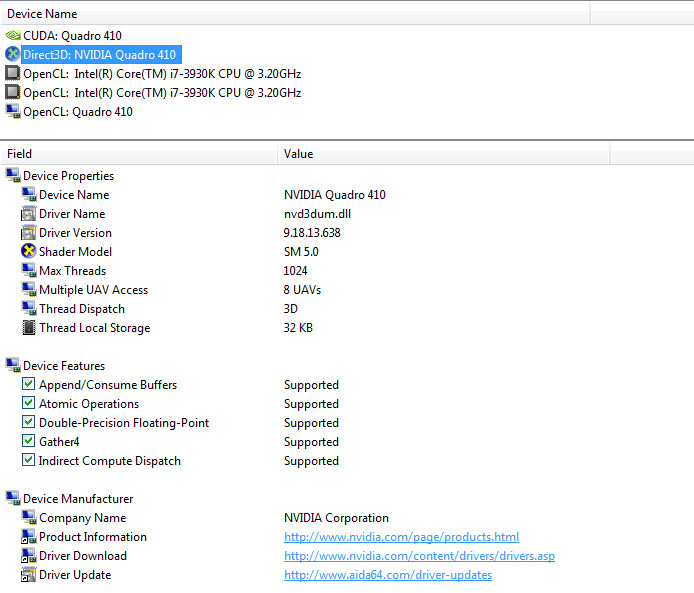Toggle the Gather4 checkbox
This screenshot has width=694, height=593.
[x=28, y=440]
